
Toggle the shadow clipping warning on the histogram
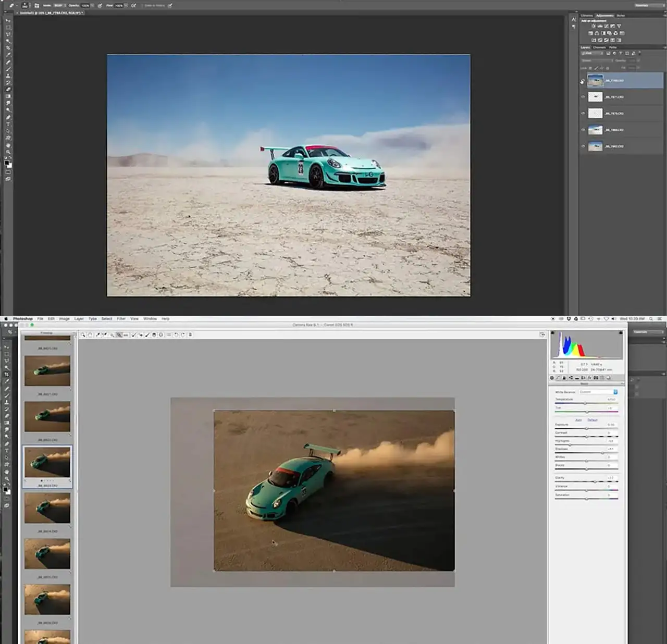point(553,332)
